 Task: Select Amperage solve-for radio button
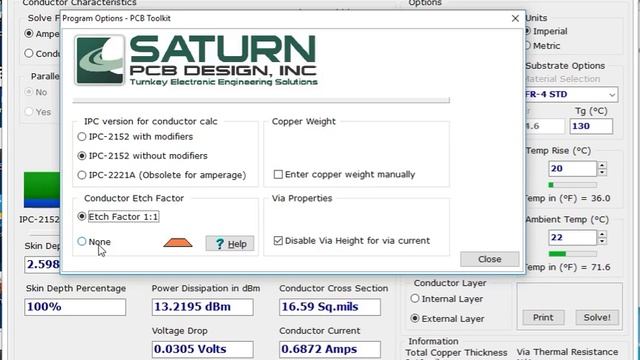[29, 33]
